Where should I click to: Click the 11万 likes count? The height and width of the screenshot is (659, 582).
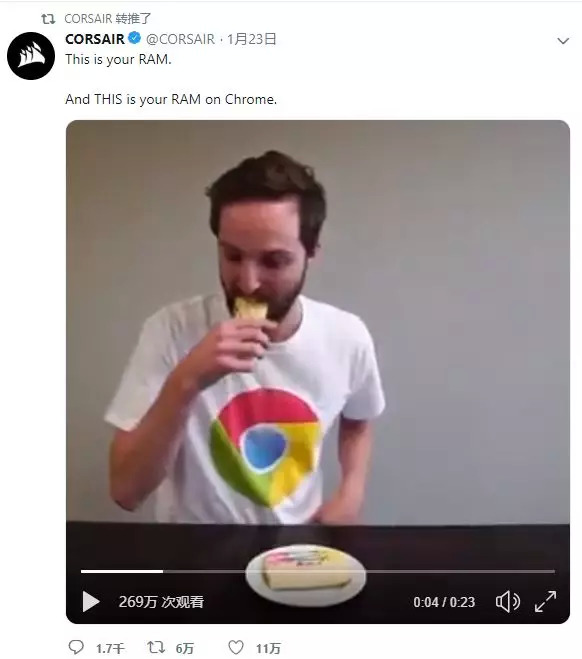pyautogui.click(x=268, y=648)
